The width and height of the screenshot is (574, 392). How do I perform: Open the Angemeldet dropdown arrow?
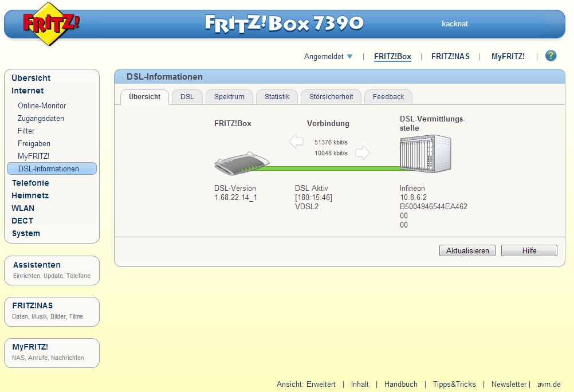coord(349,56)
